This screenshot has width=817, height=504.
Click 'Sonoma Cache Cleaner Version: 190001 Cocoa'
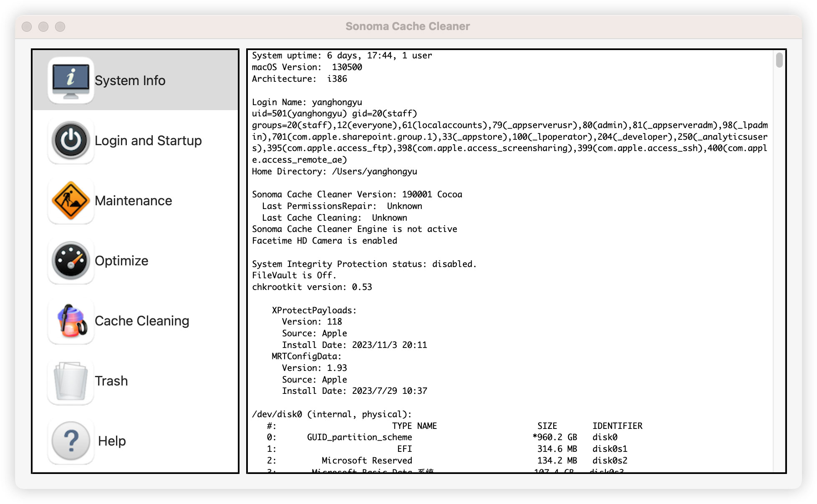tap(357, 194)
